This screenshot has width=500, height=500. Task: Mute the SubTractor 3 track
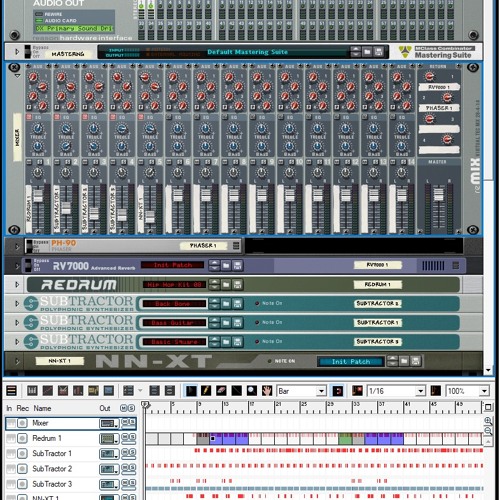(124, 482)
